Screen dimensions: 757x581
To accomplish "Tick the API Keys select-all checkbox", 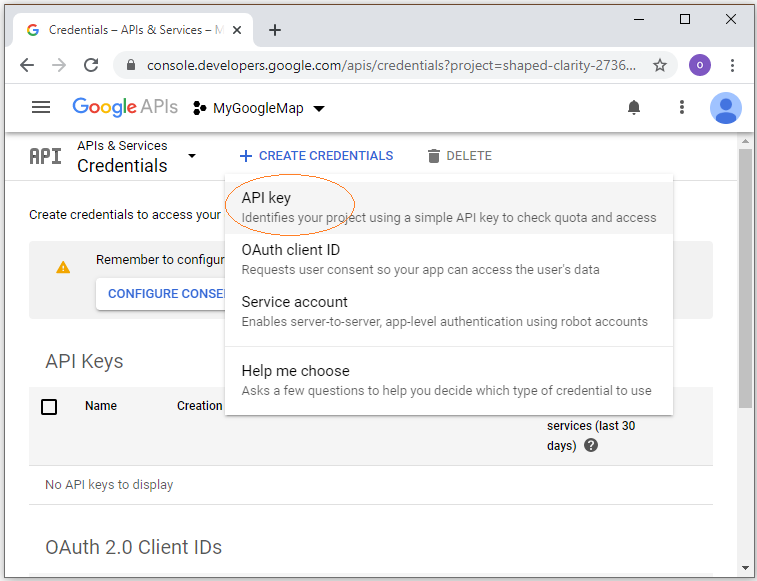I will point(49,407).
